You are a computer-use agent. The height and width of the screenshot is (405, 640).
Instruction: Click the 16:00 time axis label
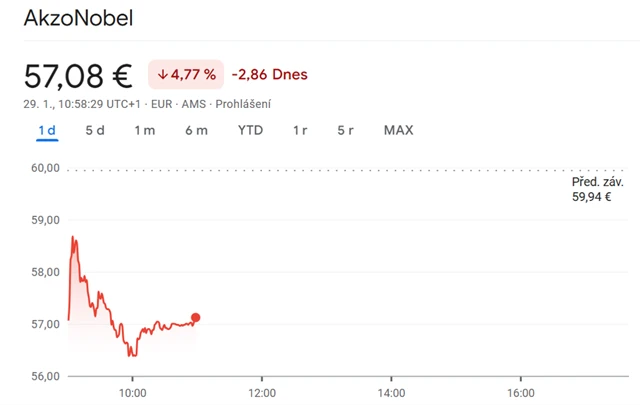click(x=520, y=393)
